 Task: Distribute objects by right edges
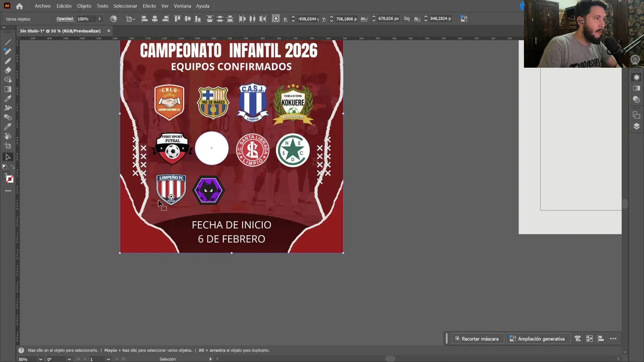[x=263, y=19]
